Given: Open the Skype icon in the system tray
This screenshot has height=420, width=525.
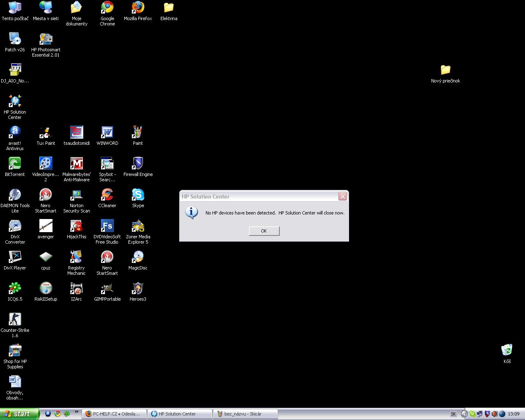Looking at the screenshot, I should (x=472, y=414).
